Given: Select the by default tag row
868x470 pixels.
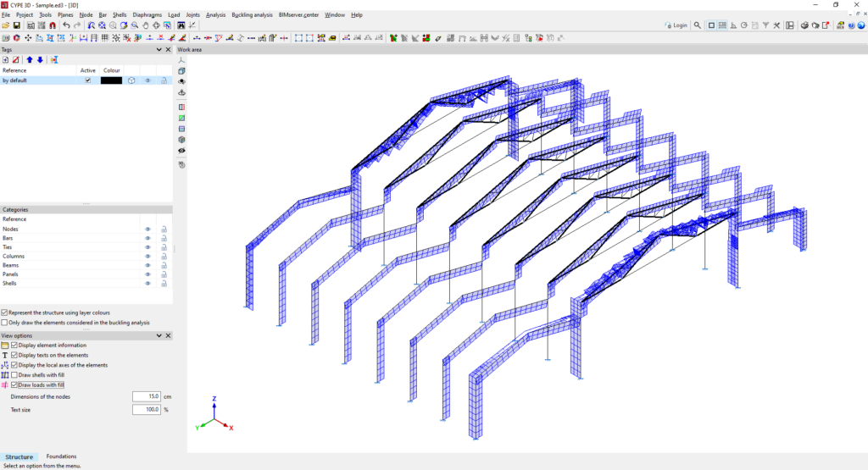Looking at the screenshot, I should click(x=86, y=80).
